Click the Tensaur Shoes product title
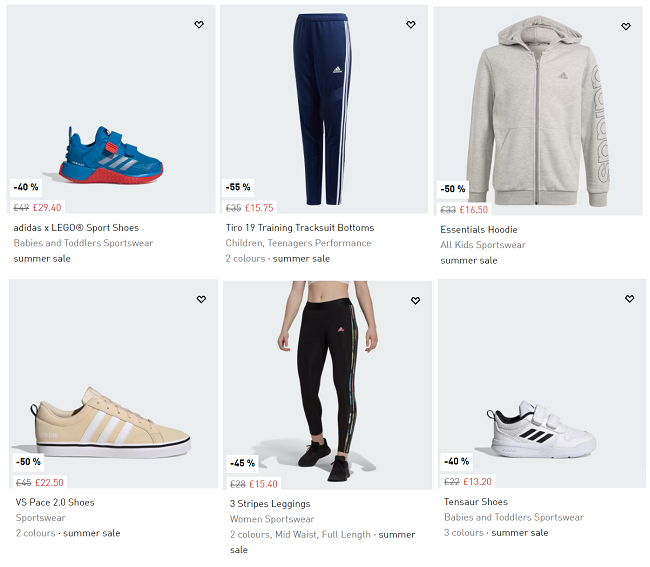650x567 pixels. (476, 502)
